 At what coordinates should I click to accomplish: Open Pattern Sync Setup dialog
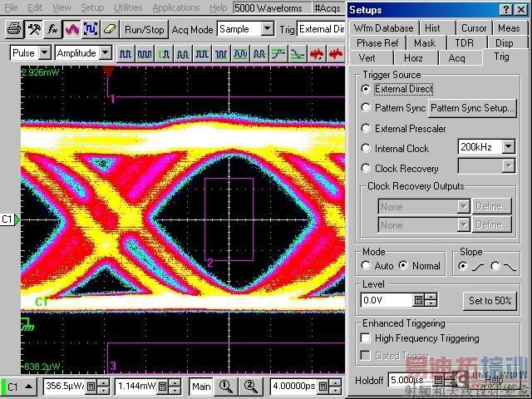tap(472, 108)
